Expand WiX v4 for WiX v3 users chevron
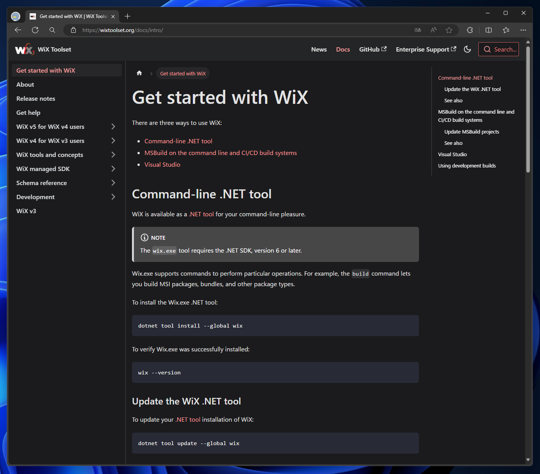Viewport: 540px width, 474px height. click(113, 141)
